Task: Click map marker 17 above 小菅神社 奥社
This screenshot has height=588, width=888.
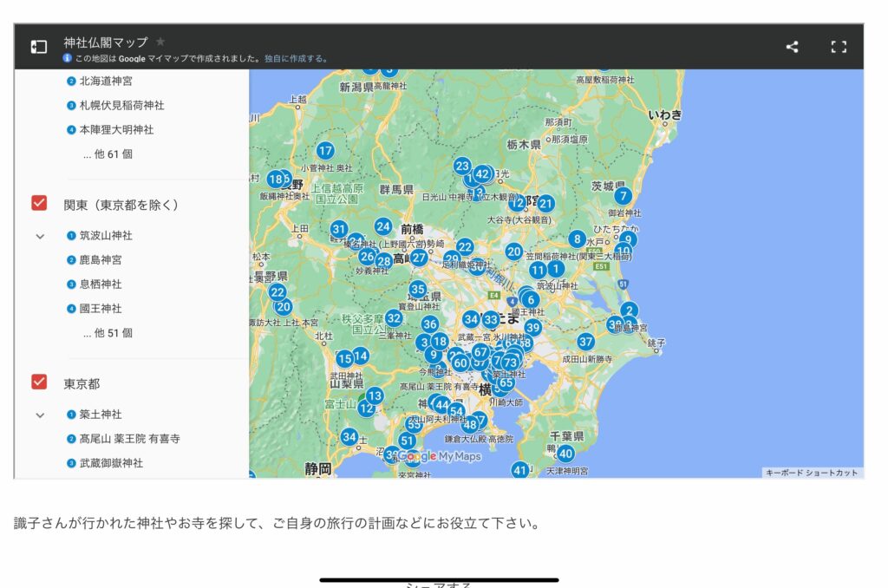Action: point(325,151)
